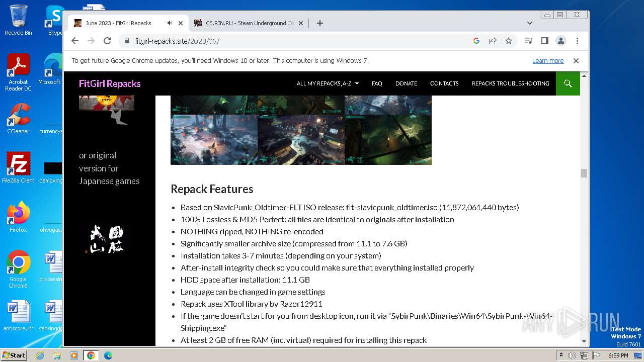The height and width of the screenshot is (362, 644).
Task: Open Action Center flag icon
Action: (x=595, y=355)
